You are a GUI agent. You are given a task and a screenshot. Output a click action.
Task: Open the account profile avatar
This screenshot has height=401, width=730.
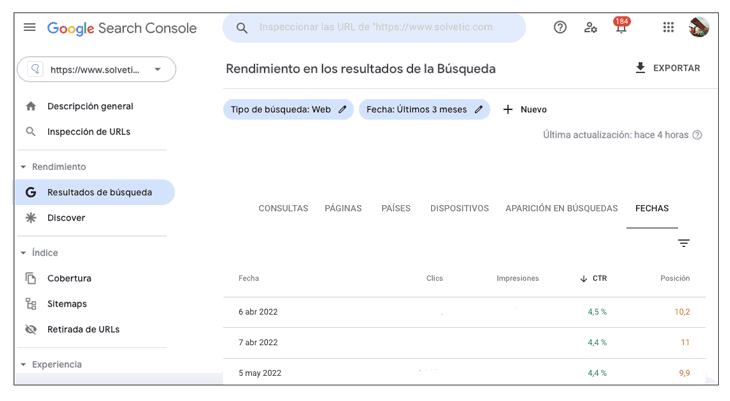(699, 27)
